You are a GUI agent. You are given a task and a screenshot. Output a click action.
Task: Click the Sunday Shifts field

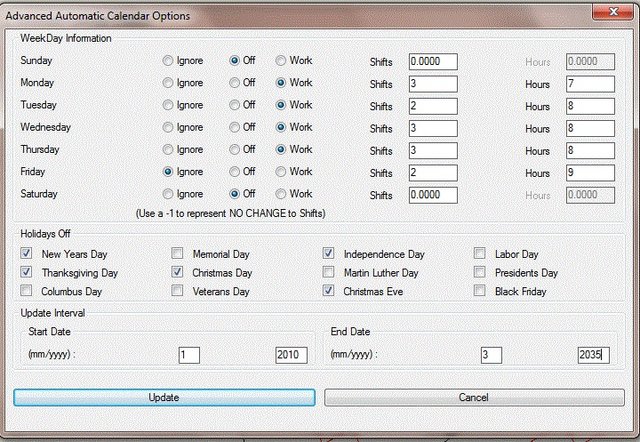click(433, 62)
